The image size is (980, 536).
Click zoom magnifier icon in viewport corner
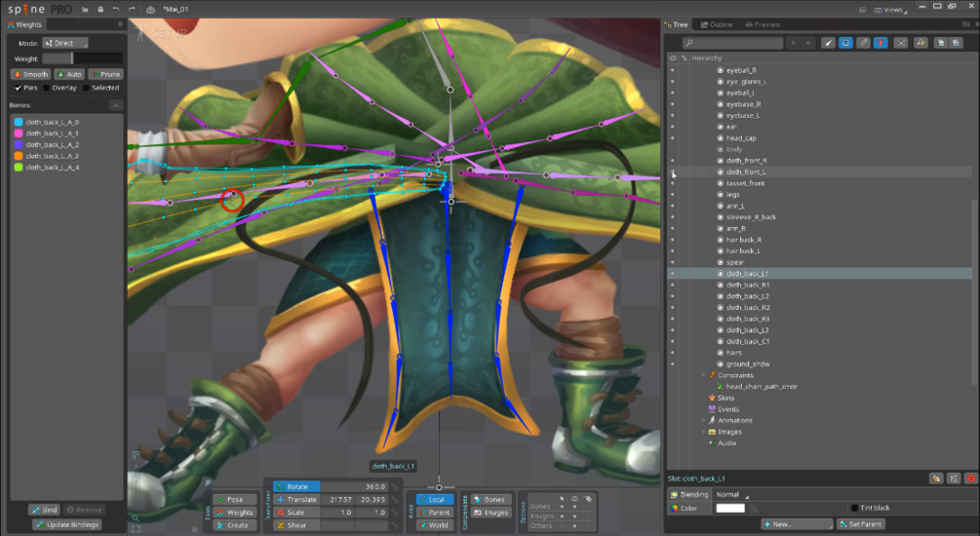click(x=136, y=517)
